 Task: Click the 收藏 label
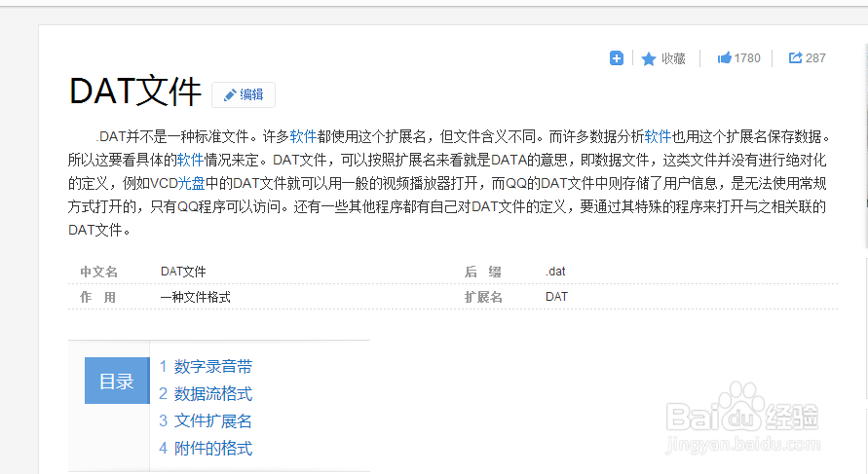pyautogui.click(x=673, y=58)
